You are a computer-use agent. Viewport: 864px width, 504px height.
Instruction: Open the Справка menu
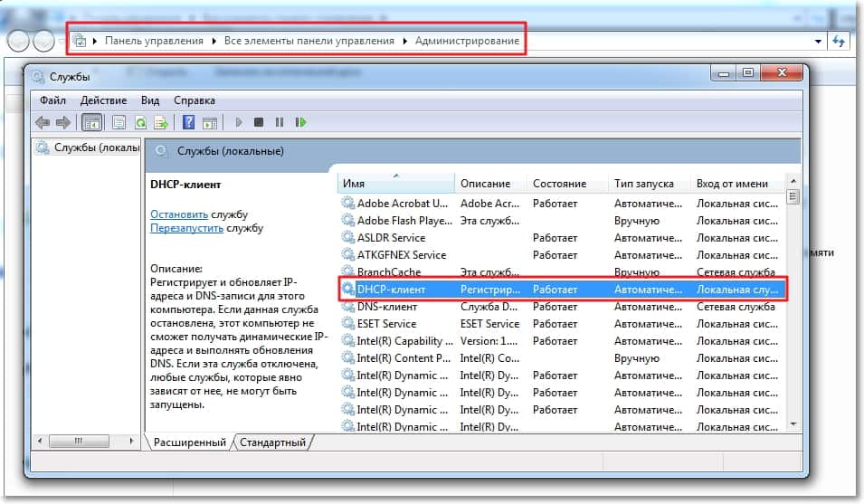194,100
